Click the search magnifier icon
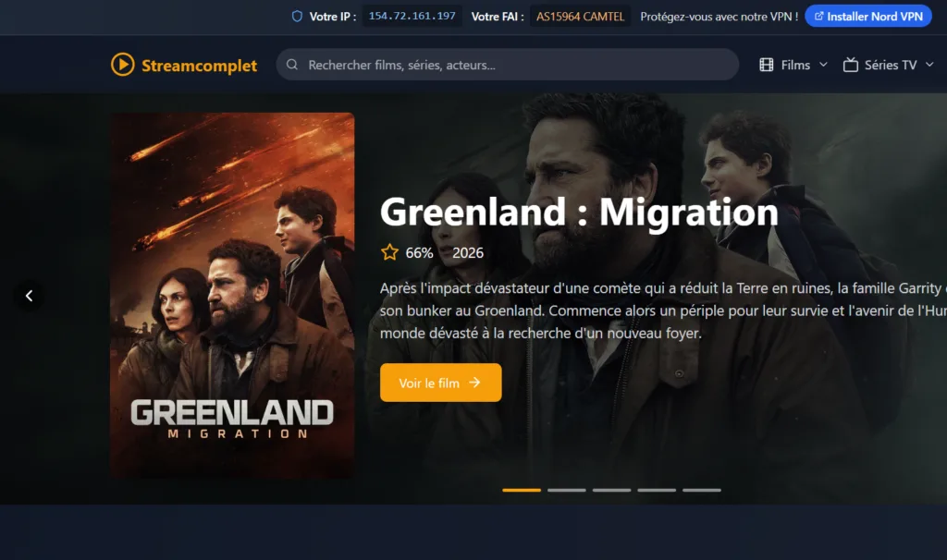947x560 pixels. tap(292, 65)
